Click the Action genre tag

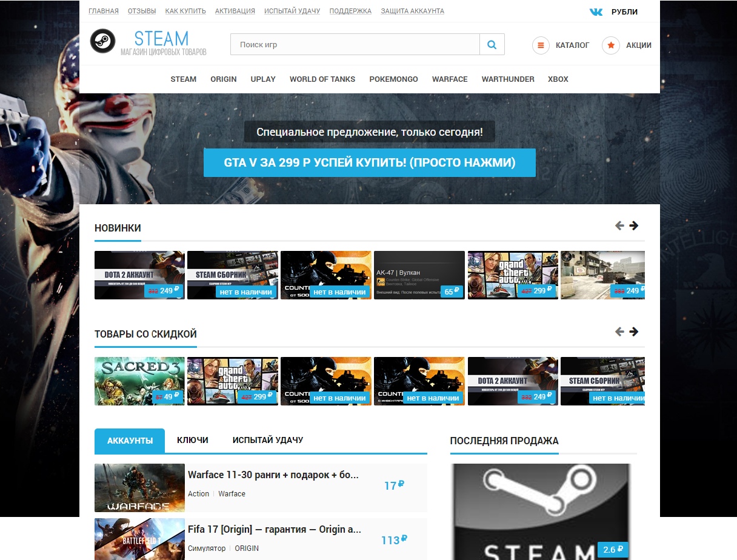(x=198, y=494)
